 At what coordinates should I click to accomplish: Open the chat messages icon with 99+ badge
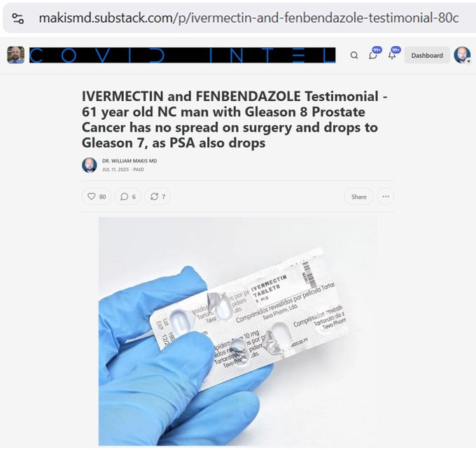click(373, 55)
